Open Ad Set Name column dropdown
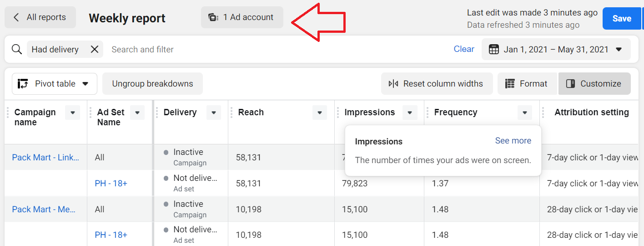The image size is (644, 246). click(x=137, y=113)
